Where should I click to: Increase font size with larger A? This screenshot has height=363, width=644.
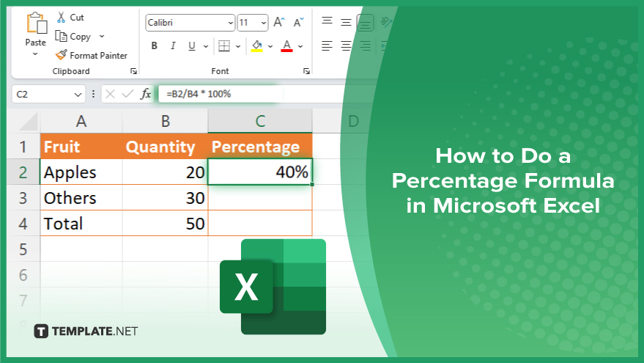pyautogui.click(x=279, y=22)
